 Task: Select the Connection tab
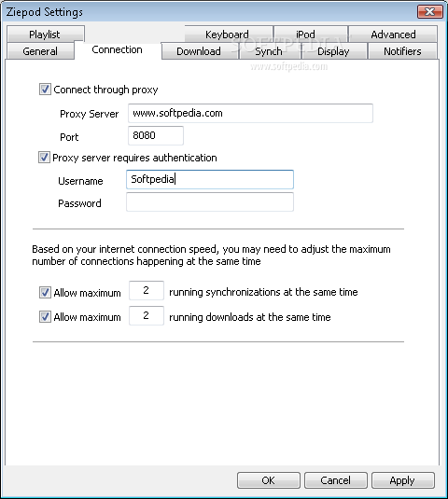click(x=118, y=49)
